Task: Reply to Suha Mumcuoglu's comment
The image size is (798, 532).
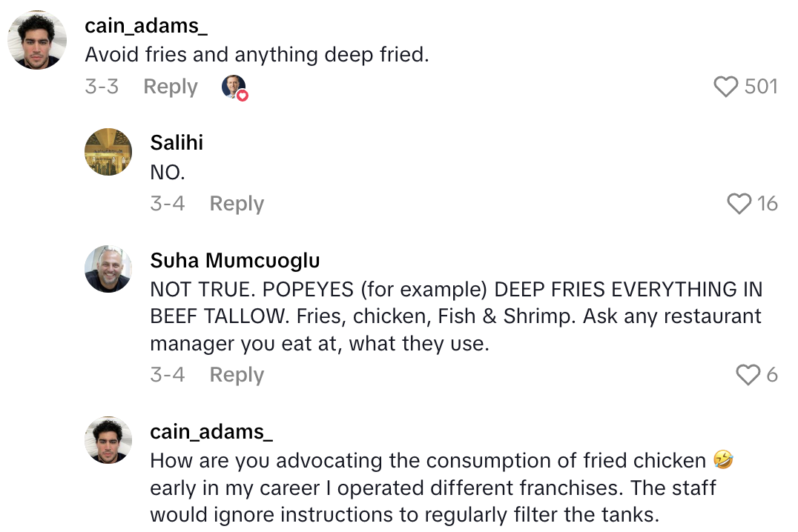Action: coord(237,375)
